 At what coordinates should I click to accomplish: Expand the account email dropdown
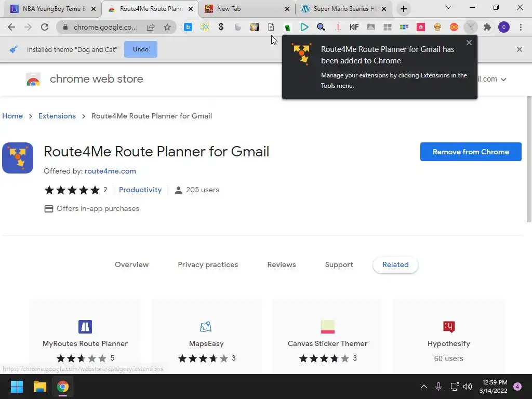pyautogui.click(x=503, y=79)
